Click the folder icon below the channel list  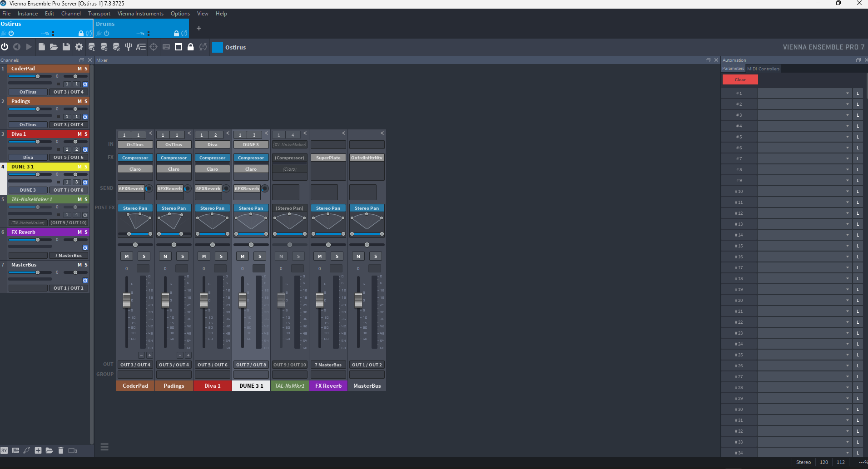point(50,450)
